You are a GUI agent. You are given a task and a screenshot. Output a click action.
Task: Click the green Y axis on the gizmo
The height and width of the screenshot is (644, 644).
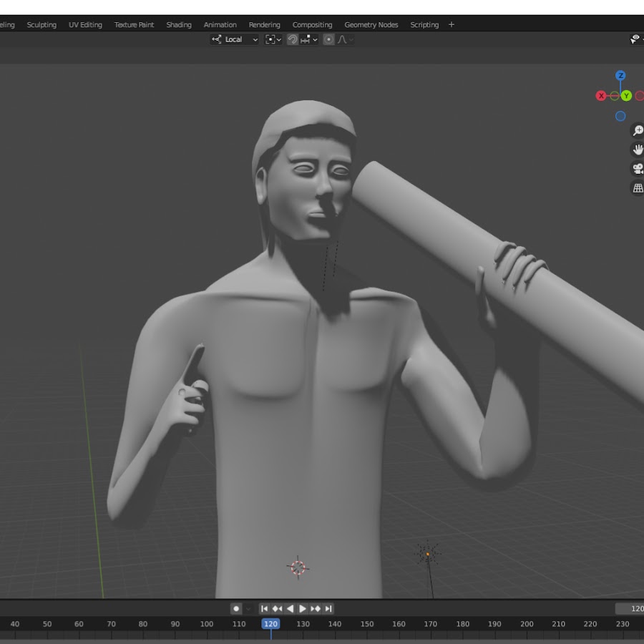pos(626,96)
